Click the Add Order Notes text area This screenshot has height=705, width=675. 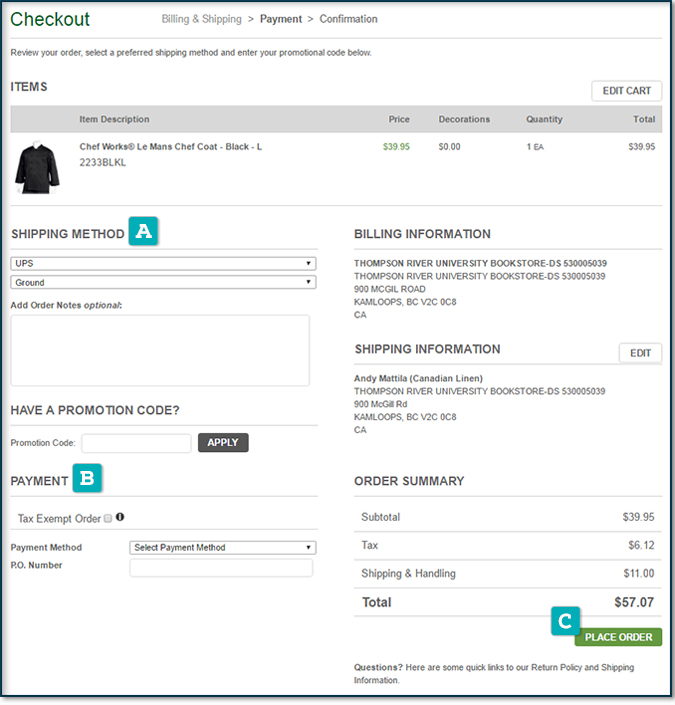click(160, 350)
